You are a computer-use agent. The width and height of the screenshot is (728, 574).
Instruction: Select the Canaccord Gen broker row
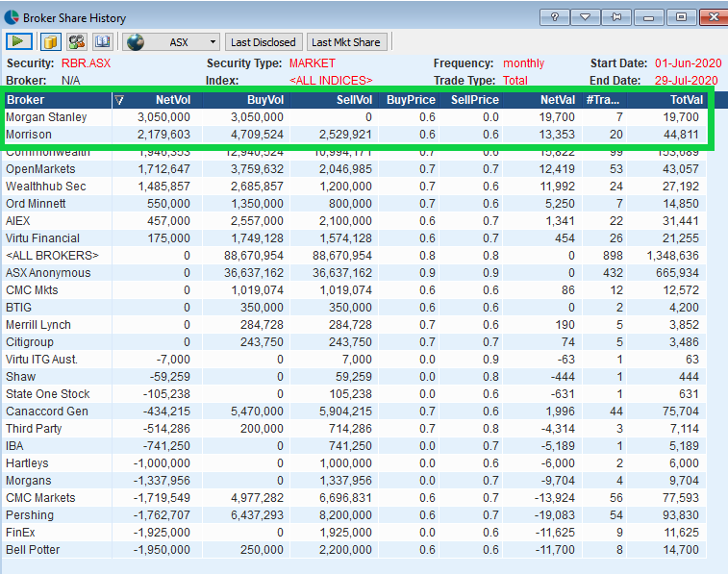[x=355, y=412]
